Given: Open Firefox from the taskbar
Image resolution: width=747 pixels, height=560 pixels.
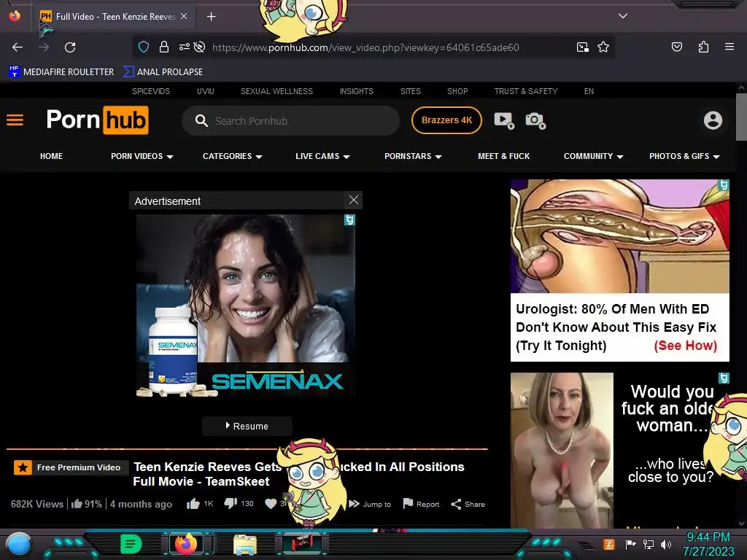Looking at the screenshot, I should click(186, 543).
